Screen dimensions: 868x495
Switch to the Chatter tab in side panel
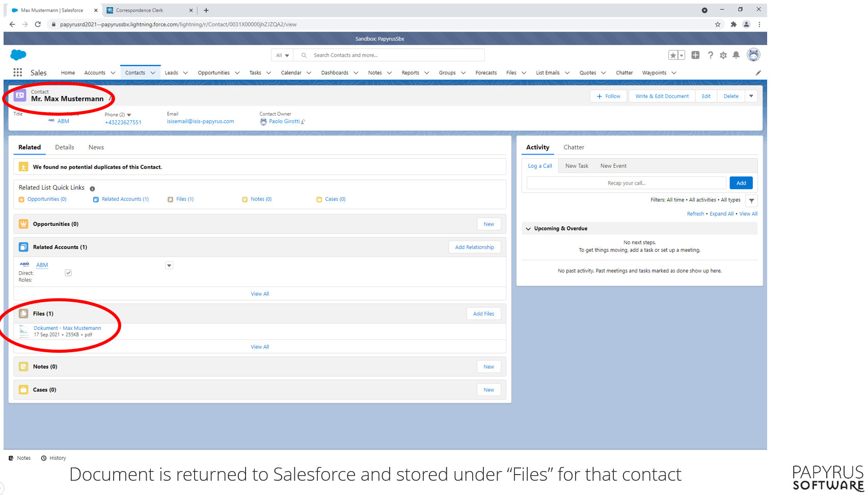click(x=574, y=147)
